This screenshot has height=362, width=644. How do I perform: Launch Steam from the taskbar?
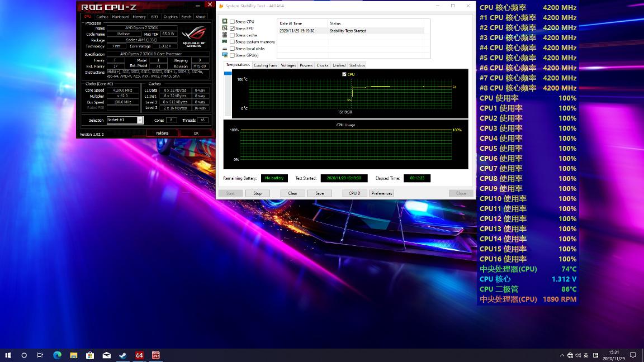(x=123, y=355)
